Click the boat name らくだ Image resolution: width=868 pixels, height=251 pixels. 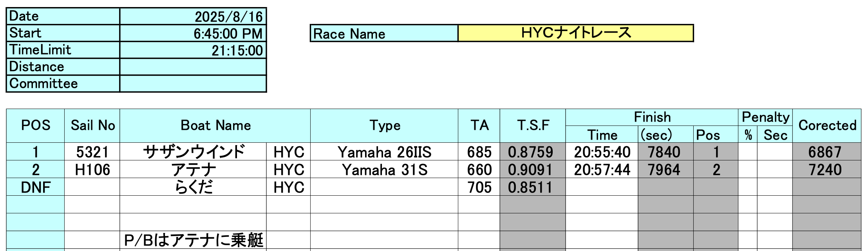pyautogui.click(x=193, y=187)
